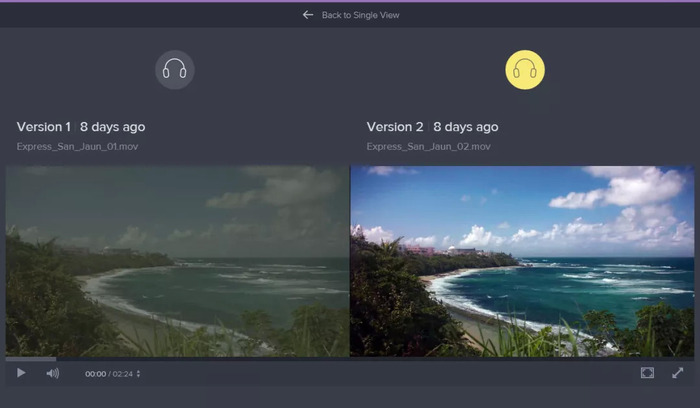Click file name Express_San_Jaun_02.mov
This screenshot has width=700, height=408.
429,146
